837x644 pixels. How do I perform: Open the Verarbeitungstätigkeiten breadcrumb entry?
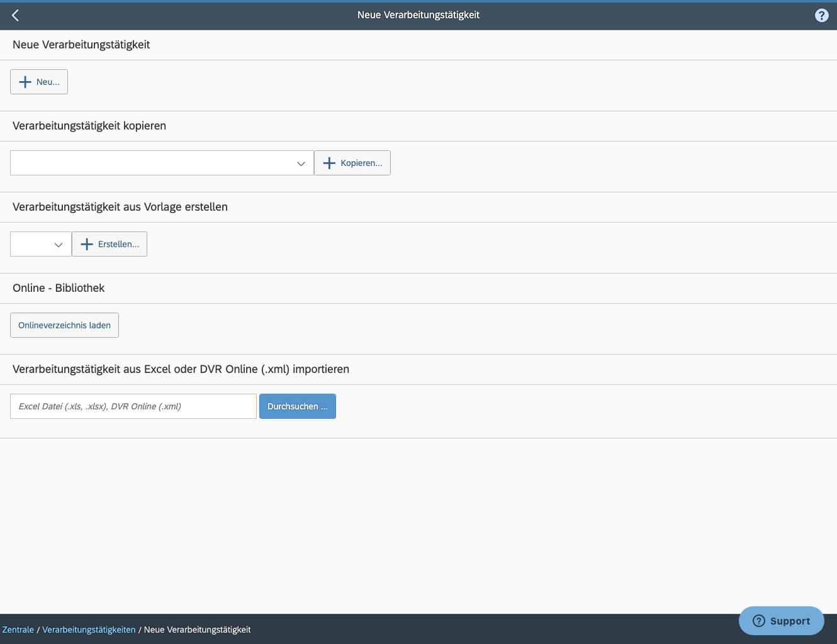[x=89, y=629]
